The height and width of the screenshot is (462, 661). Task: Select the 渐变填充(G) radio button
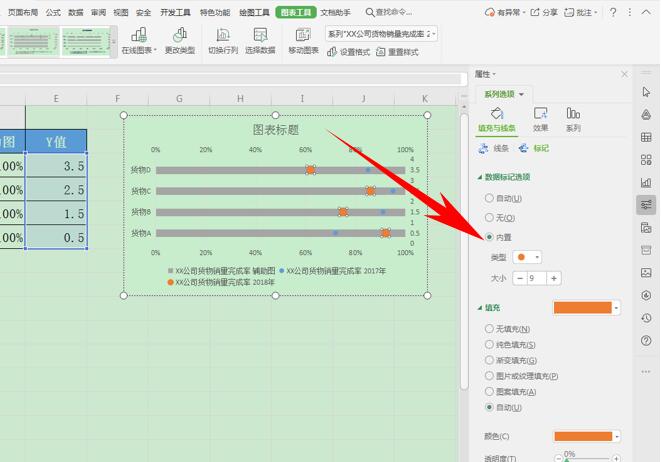click(x=489, y=360)
